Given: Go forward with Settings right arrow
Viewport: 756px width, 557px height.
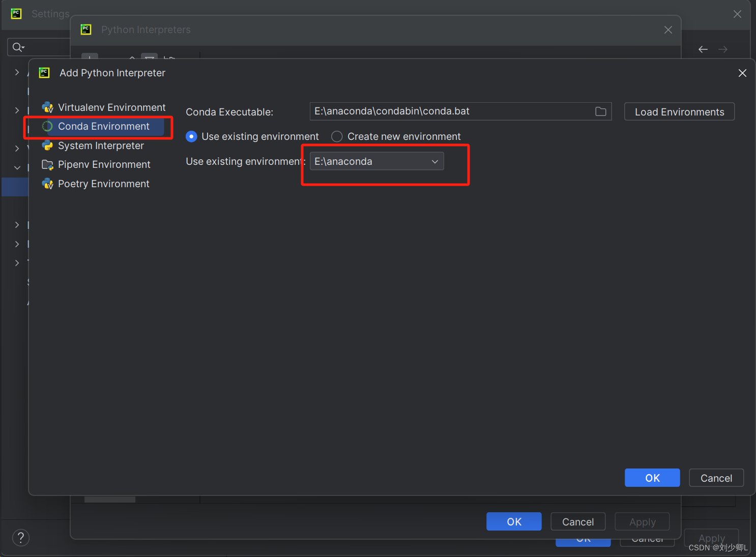Looking at the screenshot, I should click(x=723, y=49).
